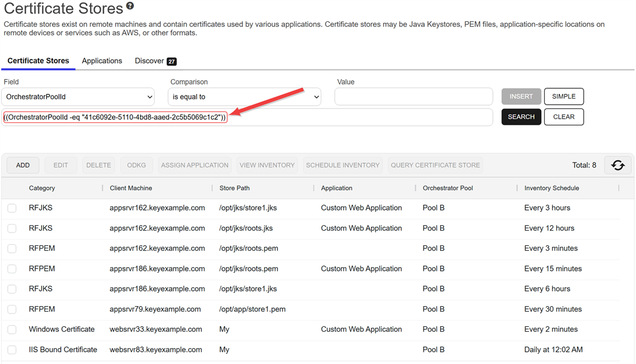Image resolution: width=636 pixels, height=364 pixels.
Task: Click websrvr83.keyexample.com cell
Action: (156, 350)
